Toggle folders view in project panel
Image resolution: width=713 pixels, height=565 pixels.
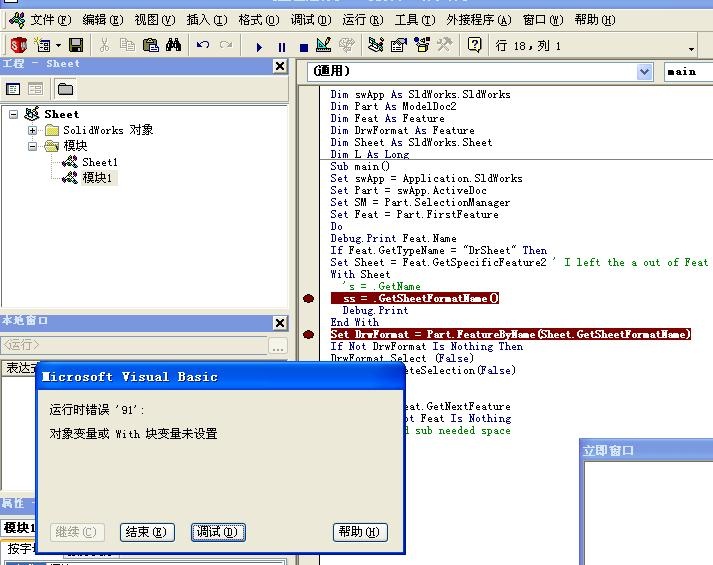click(x=65, y=89)
